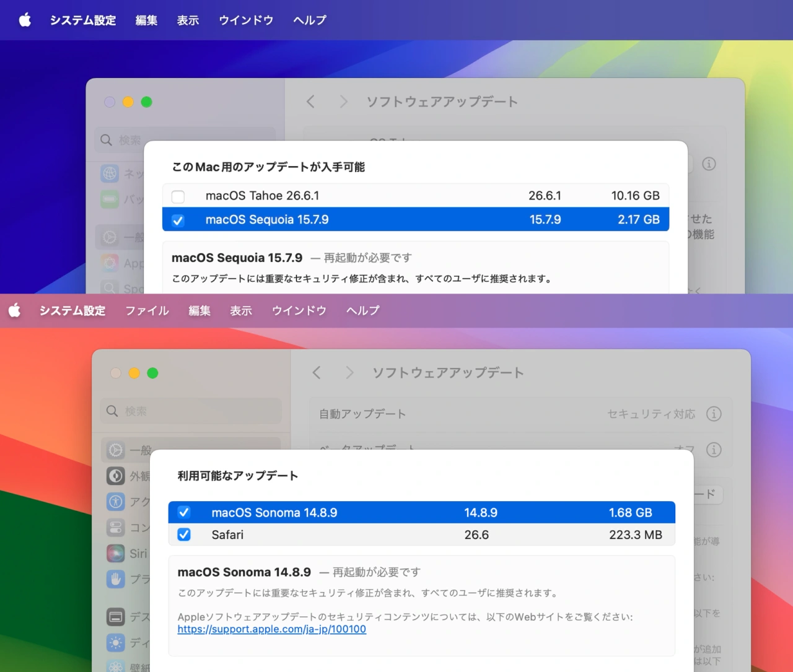The height and width of the screenshot is (672, 793).
Task: Open 表示 menu in top menu bar
Action: (x=188, y=20)
